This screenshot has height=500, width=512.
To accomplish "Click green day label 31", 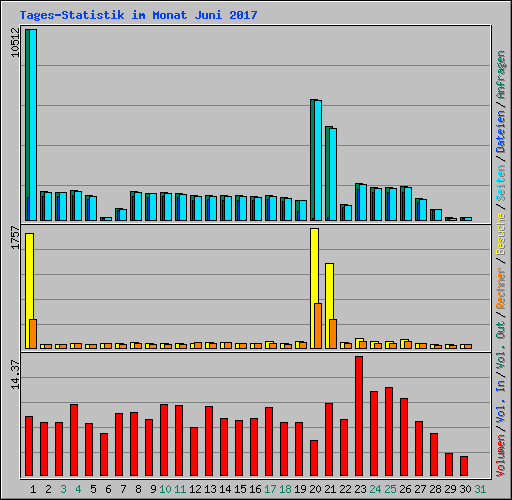I will pos(480,489).
